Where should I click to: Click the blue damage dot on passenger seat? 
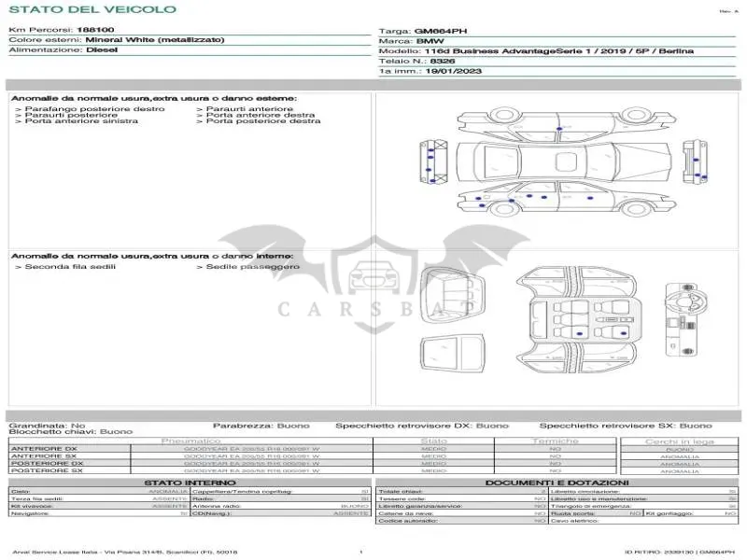tap(624, 333)
